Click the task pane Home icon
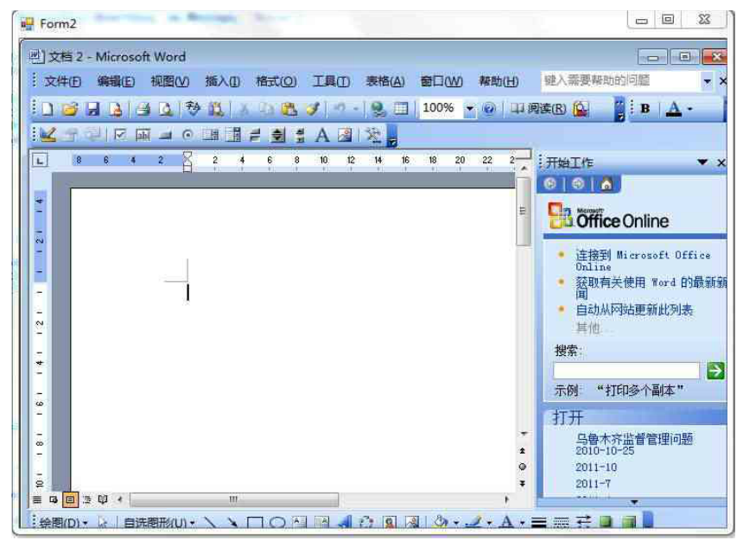The width and height of the screenshot is (756, 547). click(x=606, y=184)
